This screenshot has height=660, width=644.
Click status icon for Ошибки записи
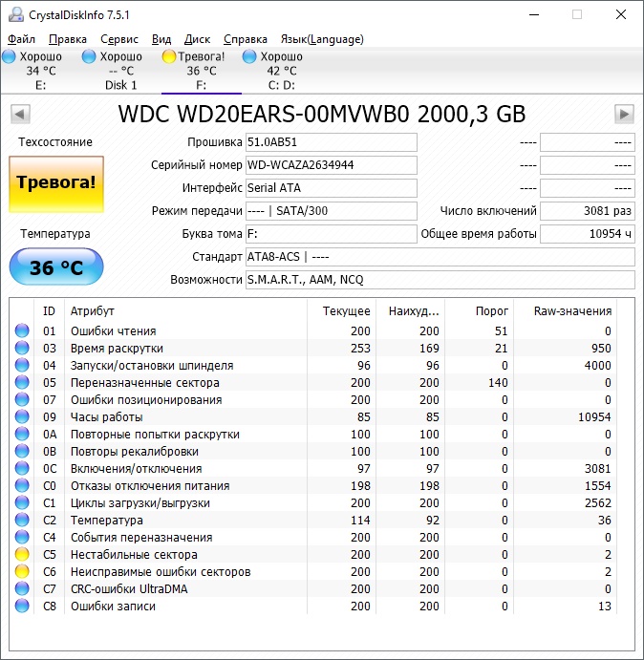point(22,606)
